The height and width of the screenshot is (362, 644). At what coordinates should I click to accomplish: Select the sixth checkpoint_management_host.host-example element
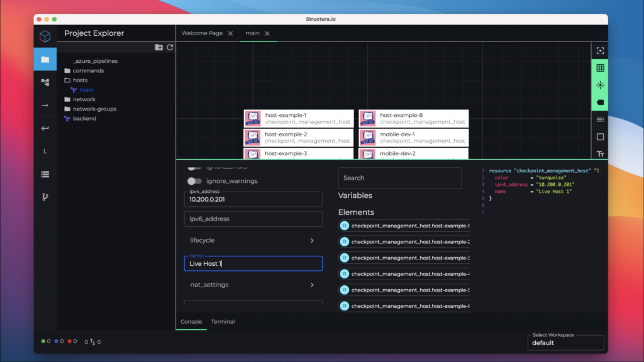(x=404, y=306)
